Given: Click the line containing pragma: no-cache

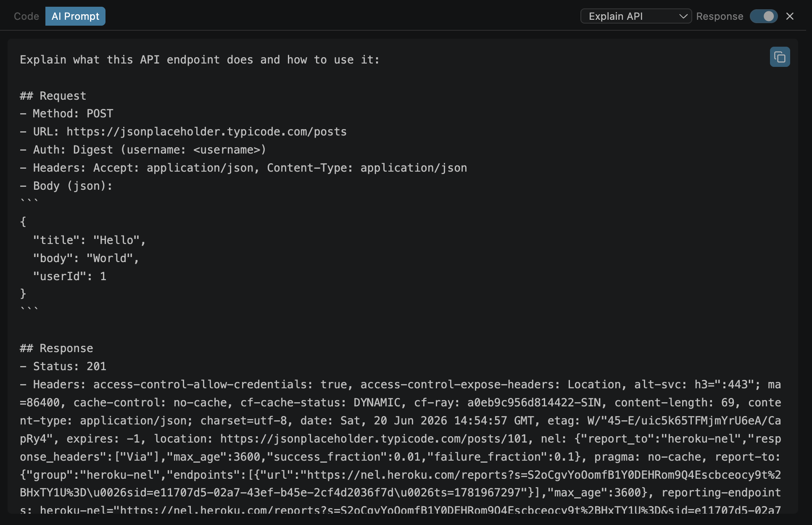Looking at the screenshot, I should click(400, 457).
